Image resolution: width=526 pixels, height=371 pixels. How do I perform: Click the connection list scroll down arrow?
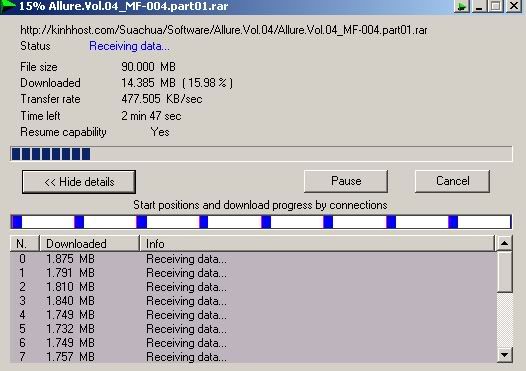pos(505,355)
